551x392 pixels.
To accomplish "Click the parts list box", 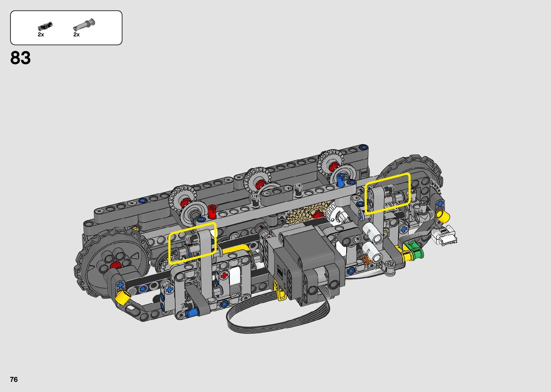I will click(66, 28).
